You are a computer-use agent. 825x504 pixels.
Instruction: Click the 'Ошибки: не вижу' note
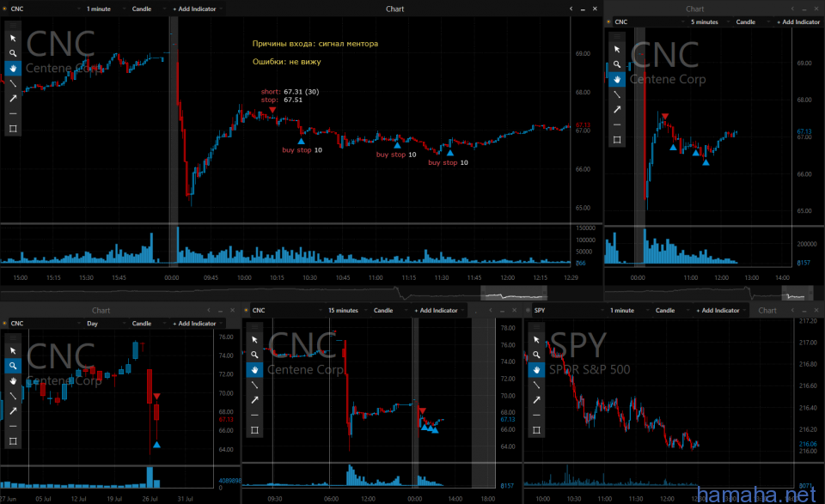287,62
